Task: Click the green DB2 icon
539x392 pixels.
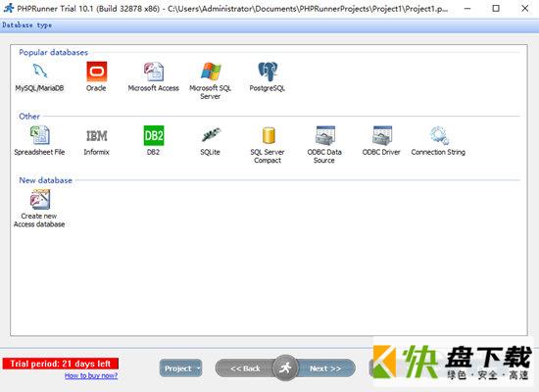Action: click(x=154, y=135)
